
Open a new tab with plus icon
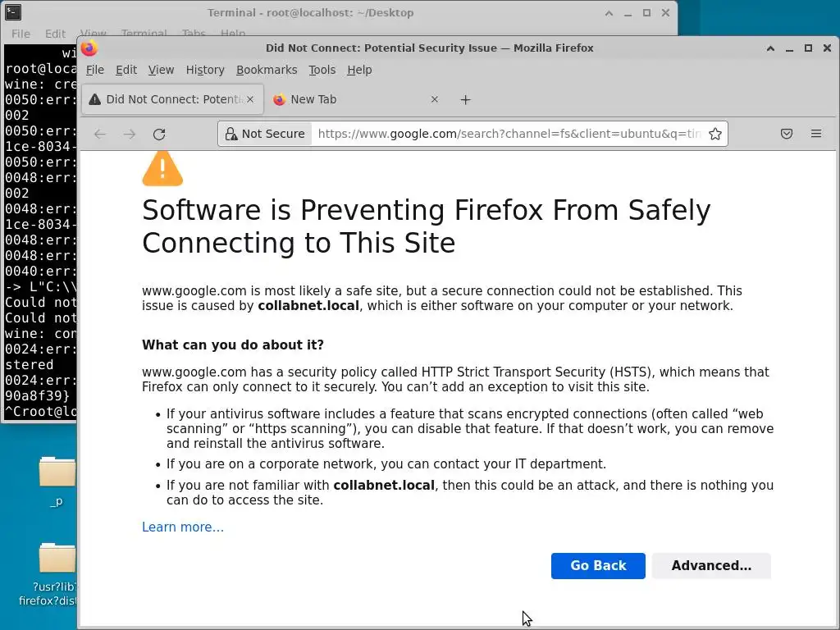point(465,99)
